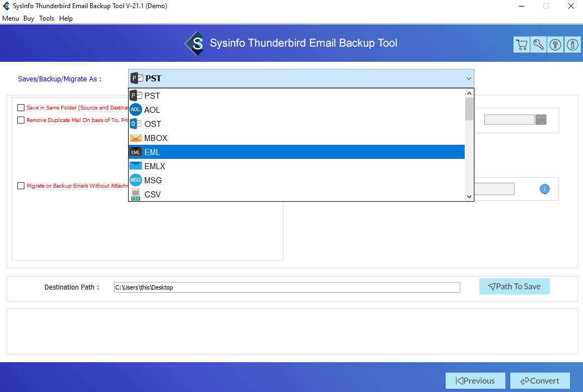Choose the PST option in the dropdown list
This screenshot has width=583, height=392.
(296, 96)
